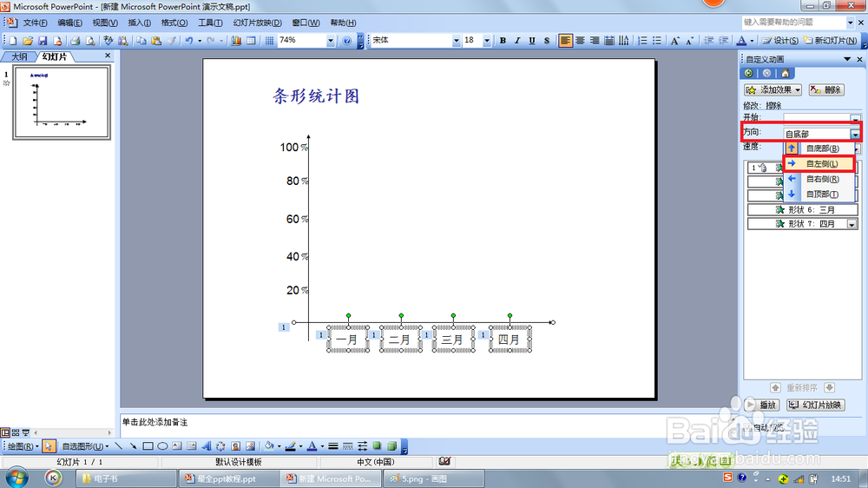Open the Help question-mark icon
Image resolution: width=868 pixels, height=488 pixels.
(346, 41)
